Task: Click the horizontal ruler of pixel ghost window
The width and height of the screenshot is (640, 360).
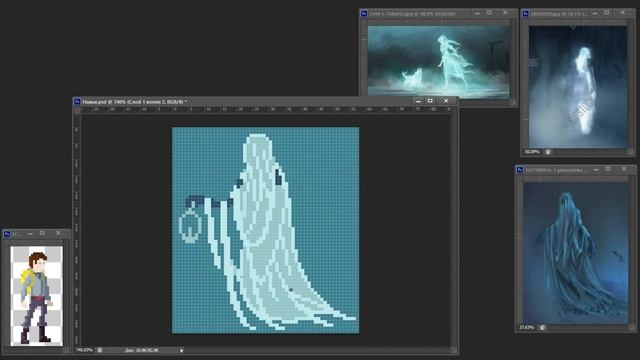Action: tap(267, 109)
